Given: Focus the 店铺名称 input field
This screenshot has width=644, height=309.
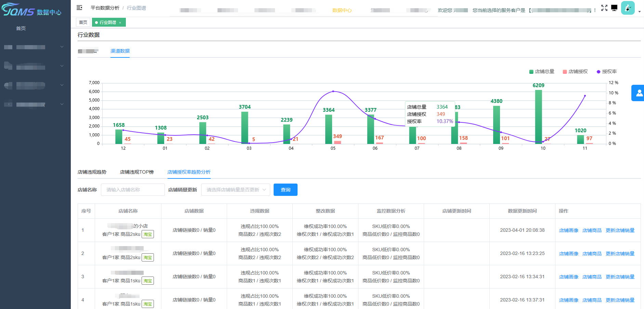Looking at the screenshot, I should coord(133,190).
